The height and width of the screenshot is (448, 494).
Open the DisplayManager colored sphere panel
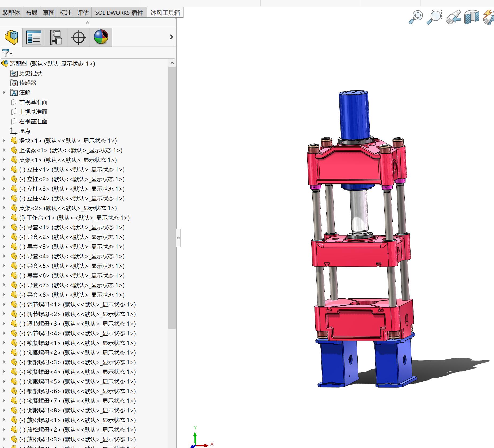[x=101, y=37]
